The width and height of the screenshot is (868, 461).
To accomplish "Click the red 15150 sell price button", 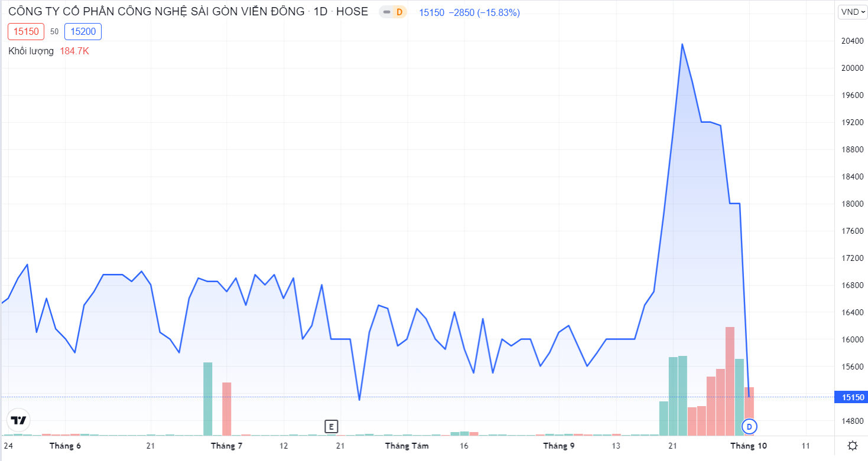I will click(x=26, y=32).
